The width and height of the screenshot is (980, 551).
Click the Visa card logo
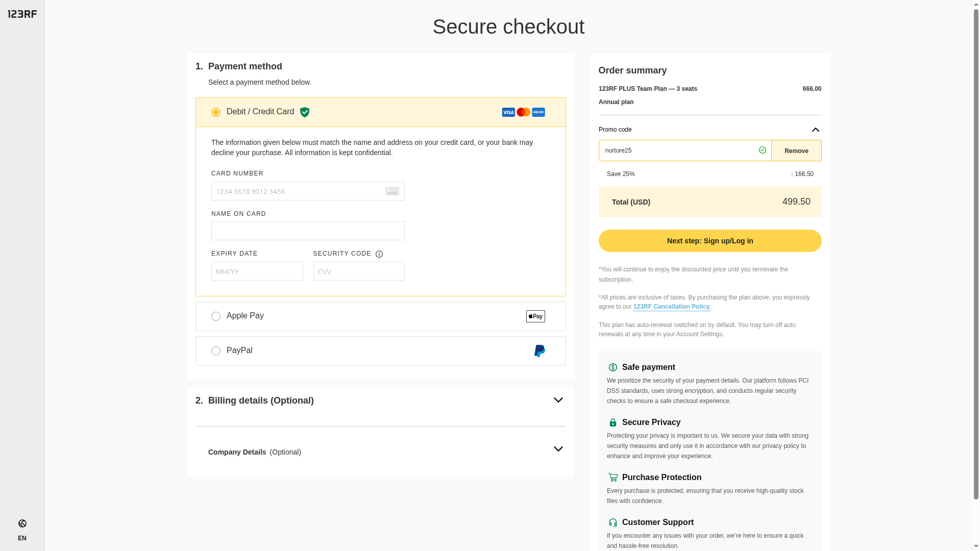click(x=508, y=112)
